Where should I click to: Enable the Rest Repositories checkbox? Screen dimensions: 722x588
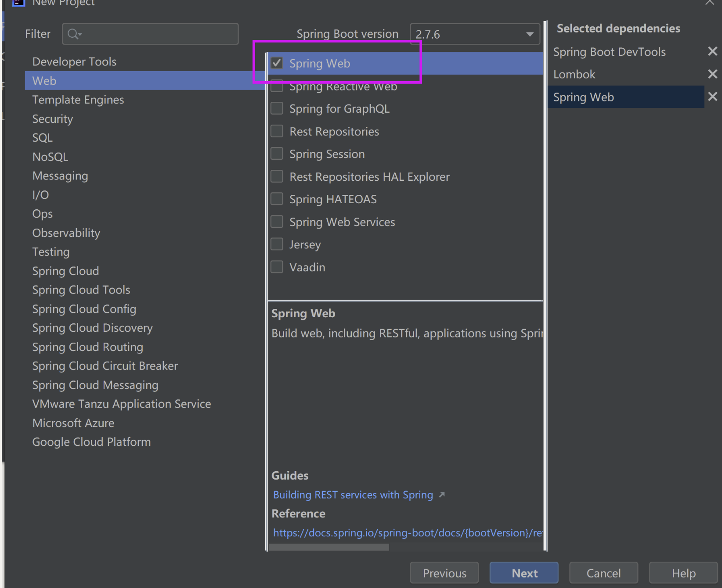pyautogui.click(x=277, y=131)
